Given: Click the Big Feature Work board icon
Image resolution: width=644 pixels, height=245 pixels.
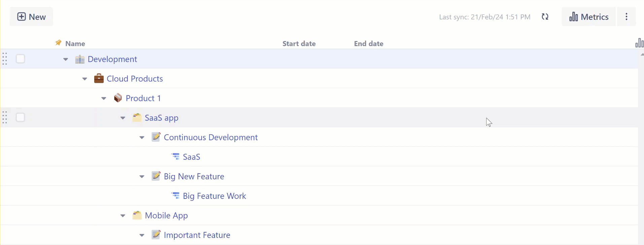Looking at the screenshot, I should [x=176, y=196].
